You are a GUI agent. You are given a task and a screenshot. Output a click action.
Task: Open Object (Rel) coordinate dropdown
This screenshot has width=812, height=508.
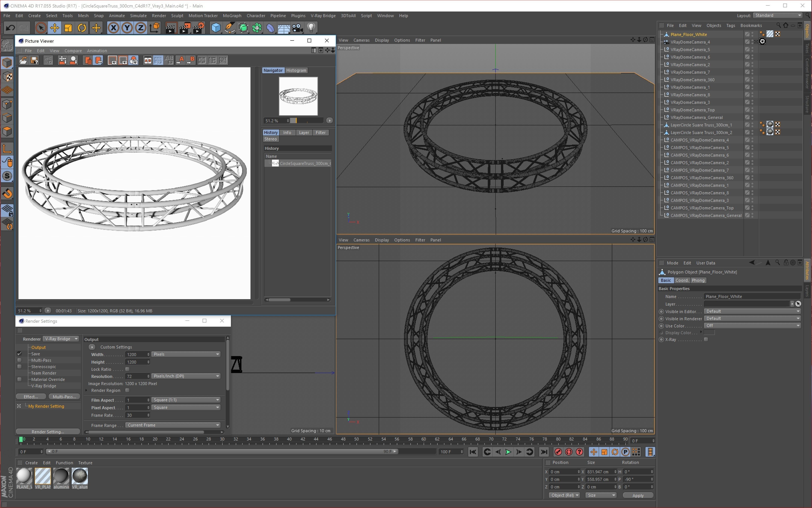(565, 495)
